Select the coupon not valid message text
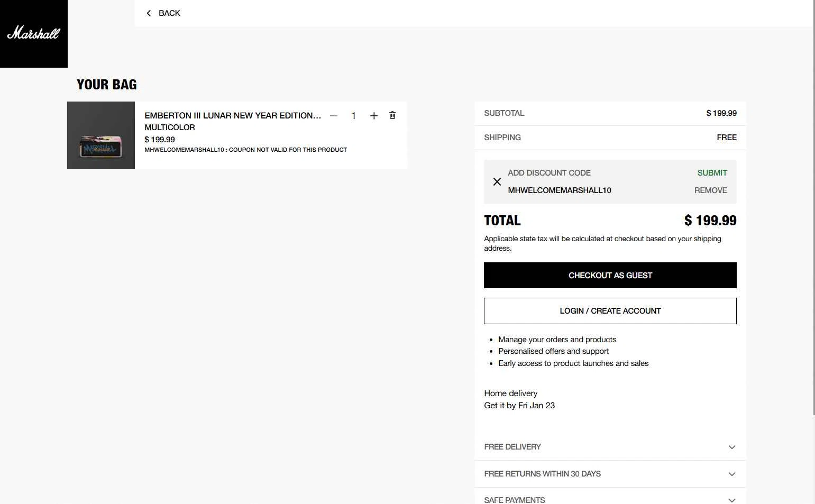Viewport: 815px width, 504px height. pyautogui.click(x=245, y=150)
